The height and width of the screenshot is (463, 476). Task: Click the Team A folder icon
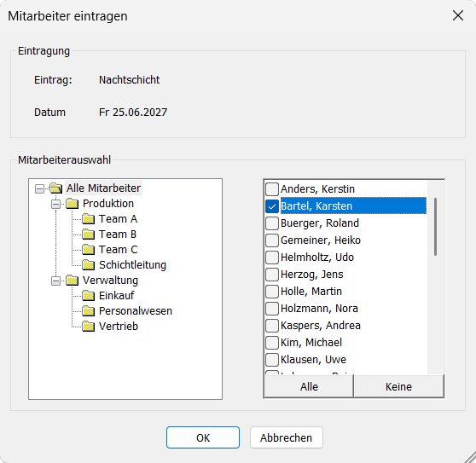(x=89, y=219)
